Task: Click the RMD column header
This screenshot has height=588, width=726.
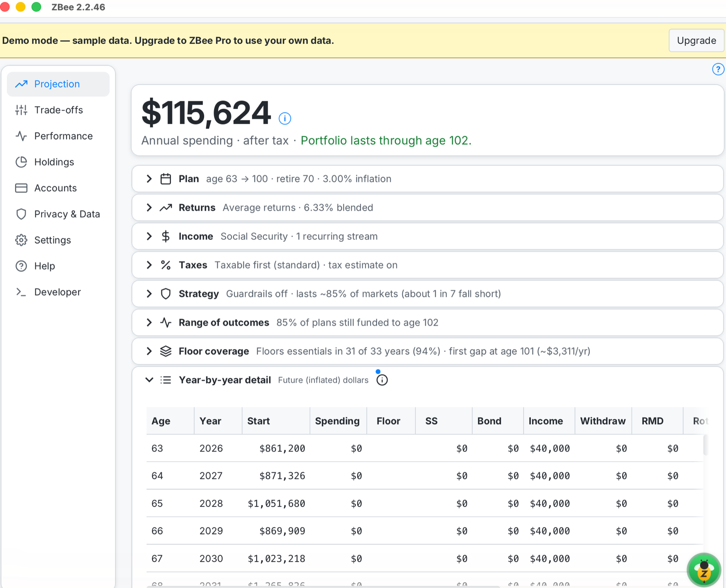Action: [x=657, y=421]
